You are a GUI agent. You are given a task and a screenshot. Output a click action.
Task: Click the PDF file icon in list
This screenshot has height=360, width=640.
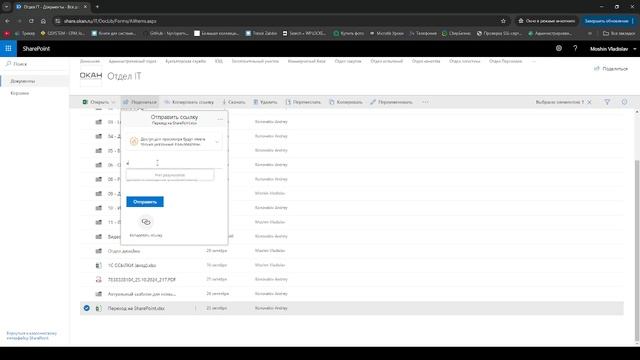98,280
